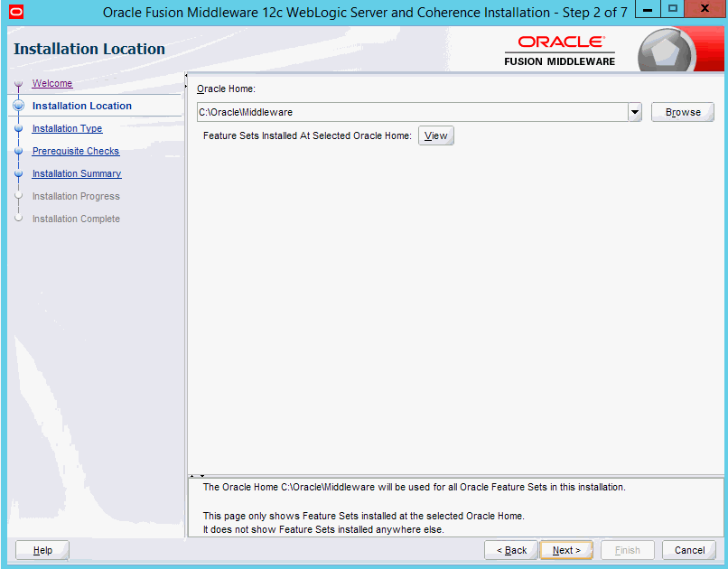
Task: Browse for an Oracle Home directory
Action: click(683, 112)
